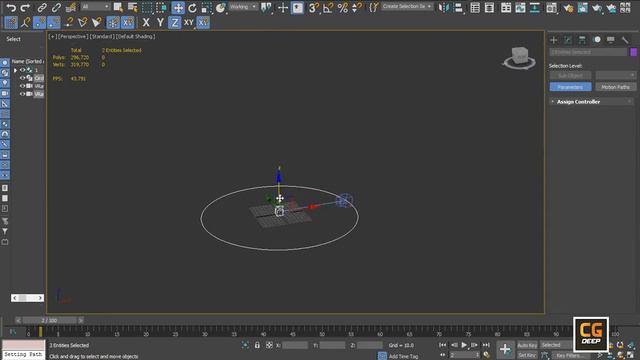Open the Utilities wrench tab
The width and height of the screenshot is (640, 360).
(x=625, y=40)
